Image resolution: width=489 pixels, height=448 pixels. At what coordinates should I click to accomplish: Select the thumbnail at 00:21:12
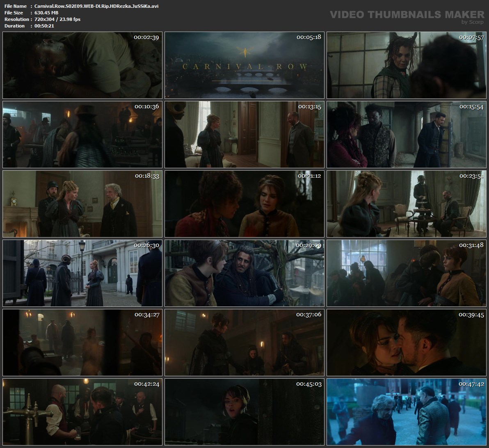tap(244, 204)
